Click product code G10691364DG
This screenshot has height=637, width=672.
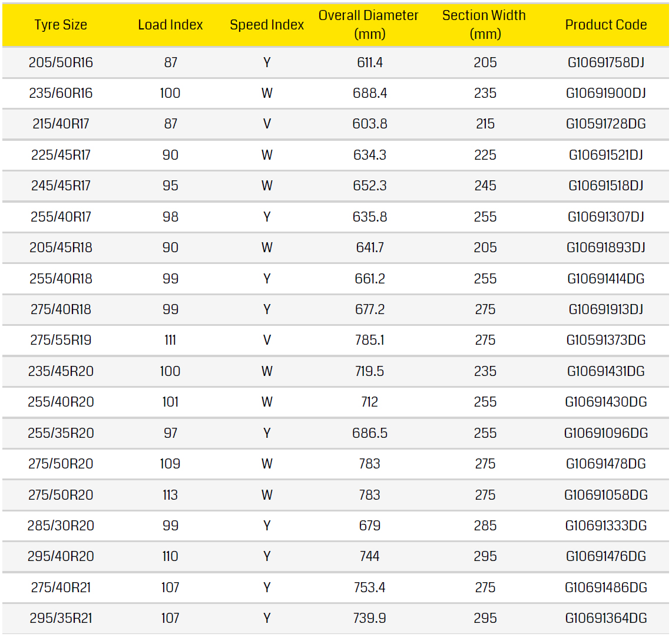[605, 618]
